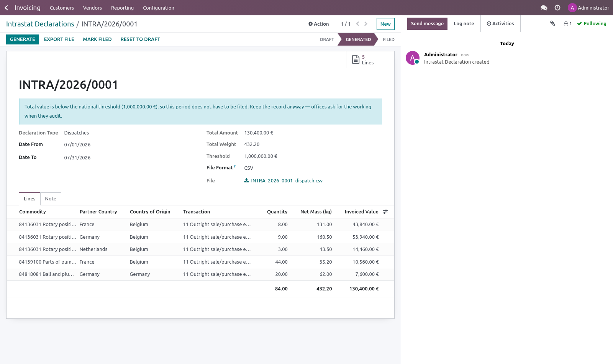
Task: Open the Configuration menu
Action: pyautogui.click(x=158, y=8)
